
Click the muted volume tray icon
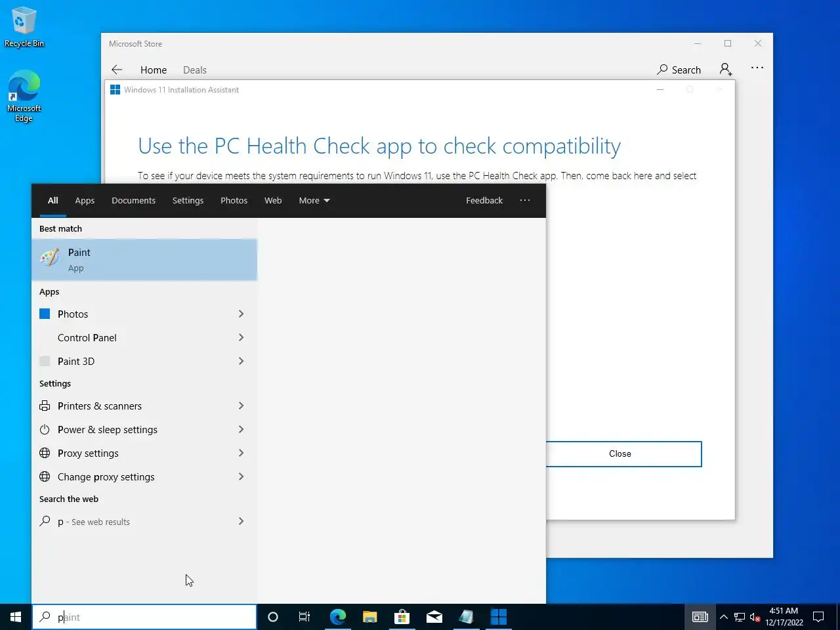coord(755,617)
